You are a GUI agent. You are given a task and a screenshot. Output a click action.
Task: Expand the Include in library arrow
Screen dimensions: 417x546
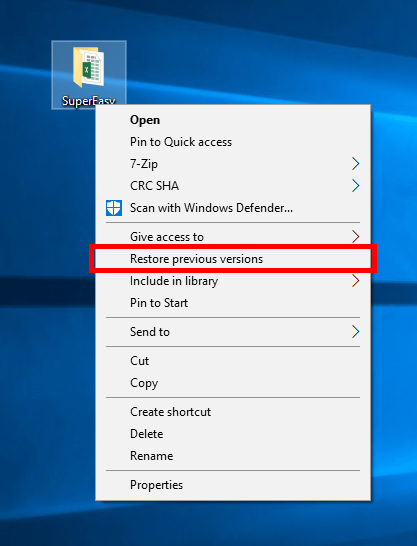coord(355,281)
